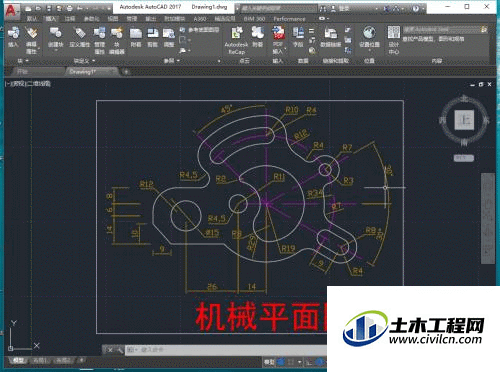Close the command line with X icon
This screenshot has height=372, width=500.
click(110, 350)
